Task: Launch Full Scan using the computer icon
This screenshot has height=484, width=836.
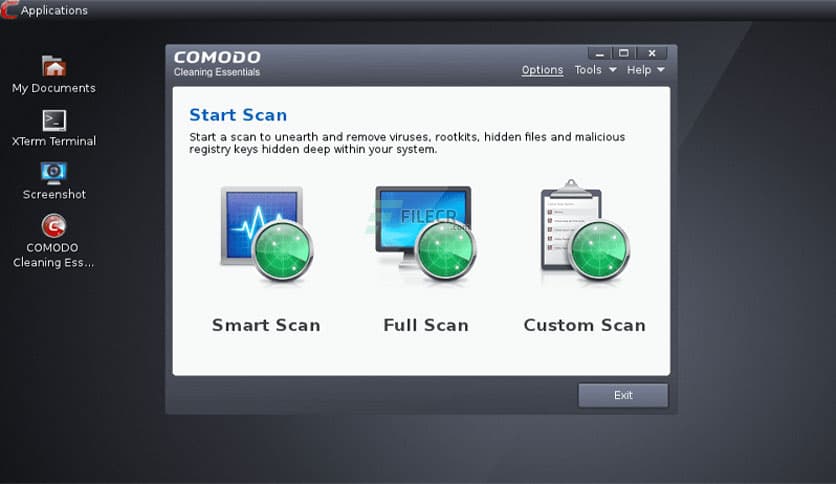Action: (425, 232)
